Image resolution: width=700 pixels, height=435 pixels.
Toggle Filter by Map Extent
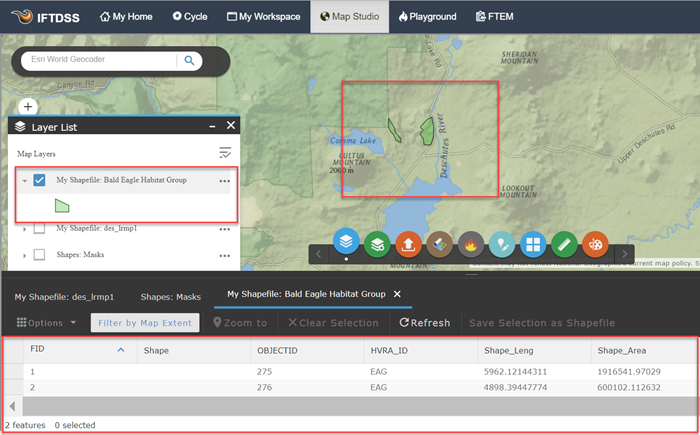click(x=145, y=322)
